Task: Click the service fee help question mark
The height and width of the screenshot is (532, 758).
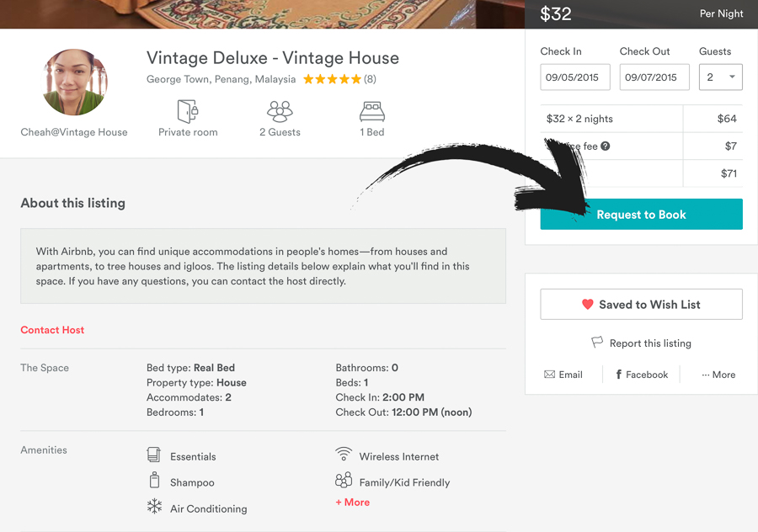Action: click(x=606, y=146)
